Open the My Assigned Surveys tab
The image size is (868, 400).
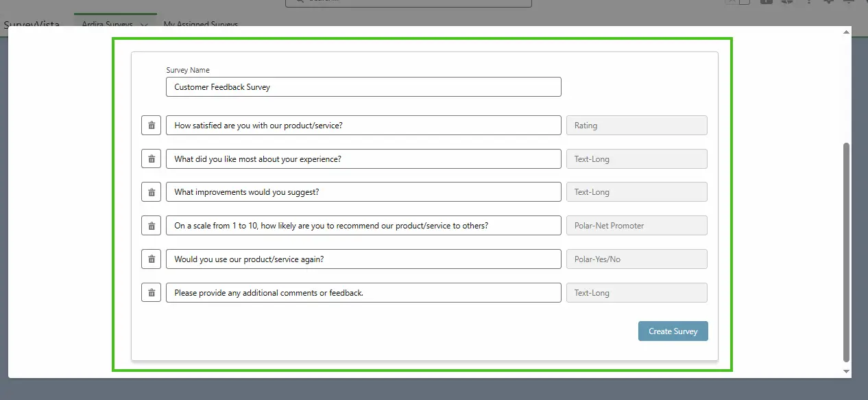pyautogui.click(x=200, y=25)
